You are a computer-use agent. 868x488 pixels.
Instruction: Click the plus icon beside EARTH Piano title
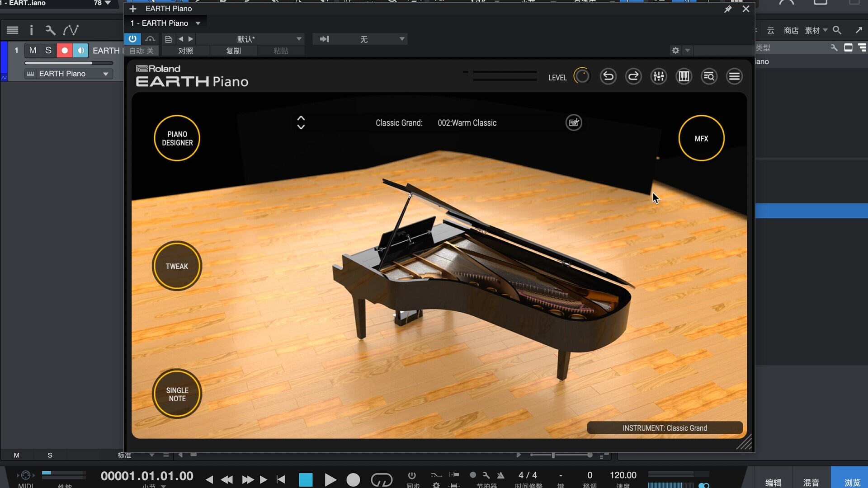[133, 9]
